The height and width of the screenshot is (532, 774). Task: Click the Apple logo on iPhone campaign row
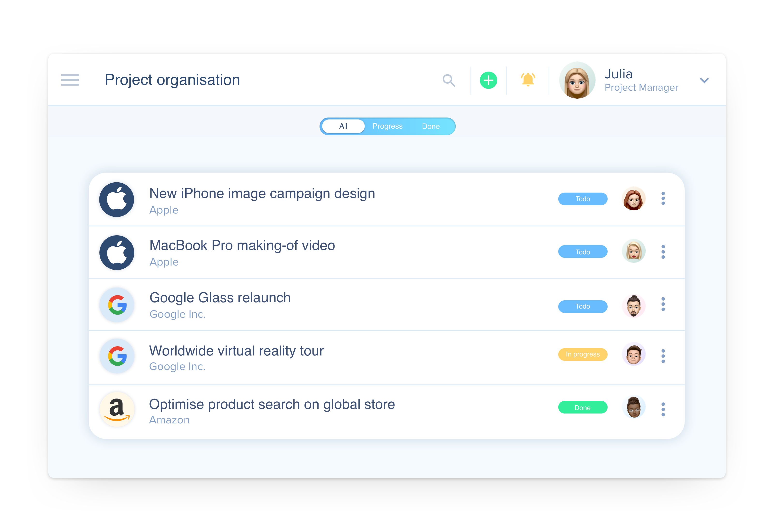(117, 199)
